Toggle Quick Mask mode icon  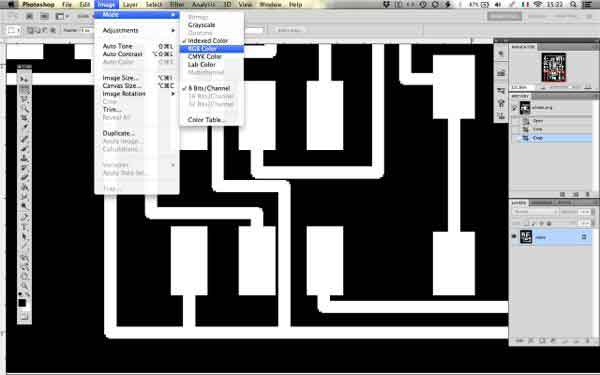(x=24, y=316)
